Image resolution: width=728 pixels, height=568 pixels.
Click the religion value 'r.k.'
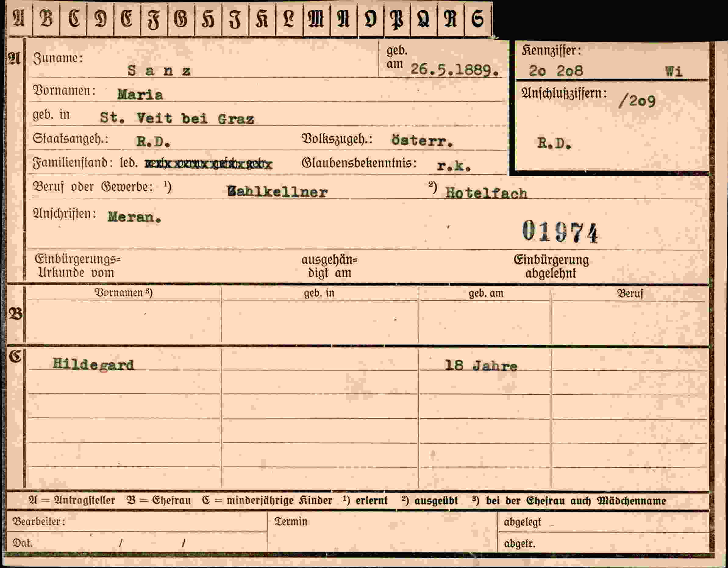[454, 165]
